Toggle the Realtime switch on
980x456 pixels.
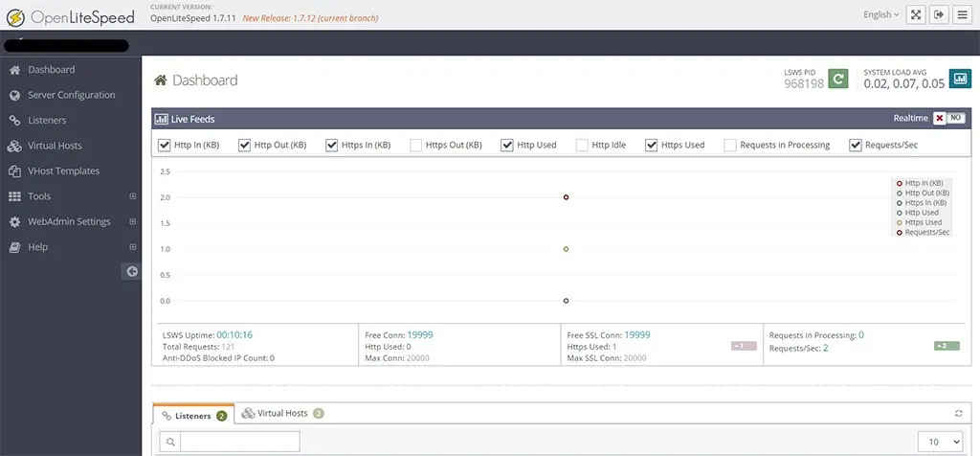tap(948, 118)
